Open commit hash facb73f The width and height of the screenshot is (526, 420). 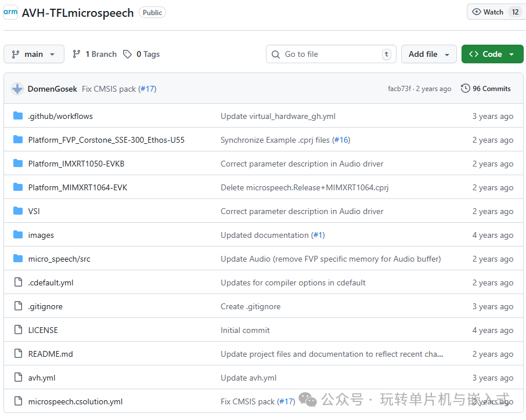(399, 89)
